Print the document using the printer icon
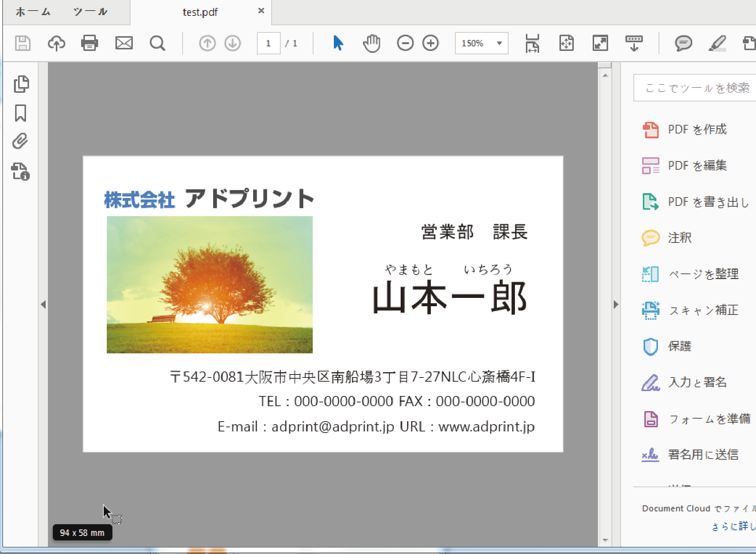The width and height of the screenshot is (756, 554). point(89,43)
